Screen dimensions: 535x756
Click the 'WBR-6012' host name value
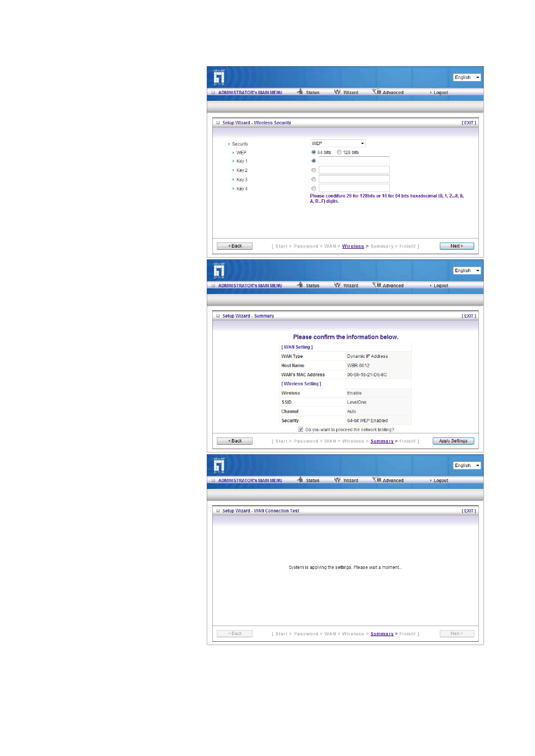[358, 366]
